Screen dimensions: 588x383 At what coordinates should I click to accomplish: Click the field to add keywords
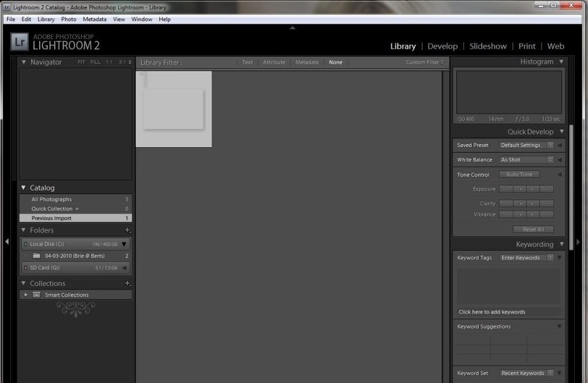509,312
